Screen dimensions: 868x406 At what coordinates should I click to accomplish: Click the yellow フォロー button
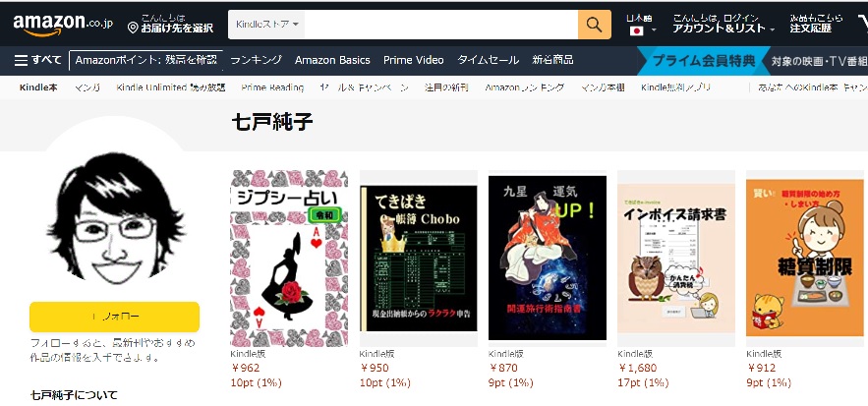coord(115,317)
